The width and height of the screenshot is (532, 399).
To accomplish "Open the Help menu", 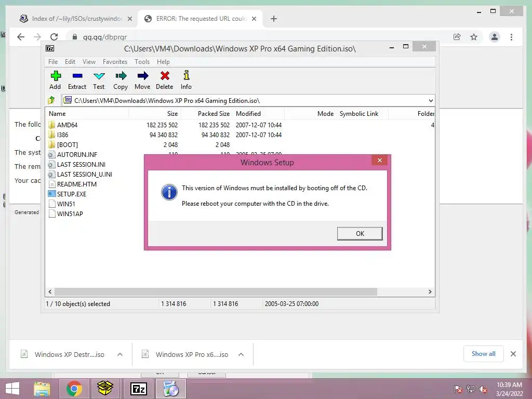I will pos(163,62).
